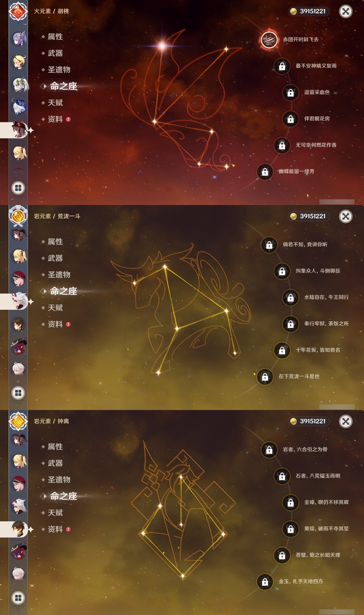This screenshot has height=615, width=364.
Task: Select the 金玉,礼予天地四方 constellation lock
Action: click(265, 582)
